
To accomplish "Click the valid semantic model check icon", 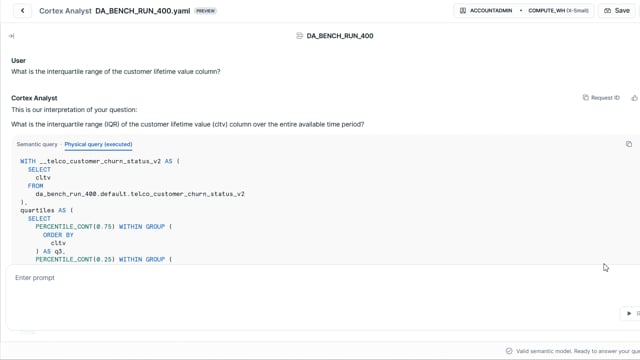I will pos(509,351).
